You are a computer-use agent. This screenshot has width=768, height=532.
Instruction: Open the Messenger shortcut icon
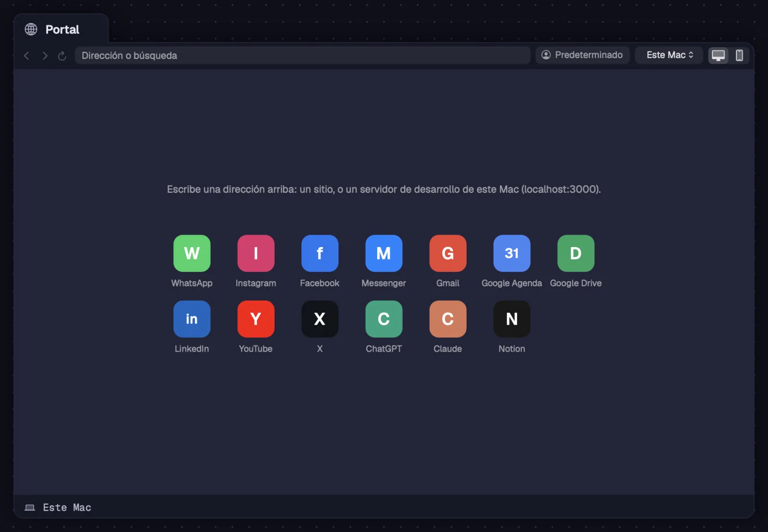click(384, 253)
